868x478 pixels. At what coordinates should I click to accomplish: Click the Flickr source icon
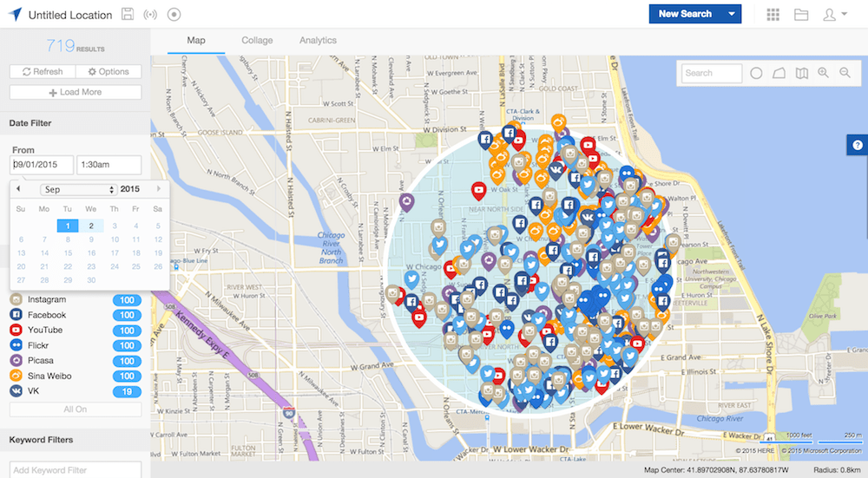coord(16,345)
